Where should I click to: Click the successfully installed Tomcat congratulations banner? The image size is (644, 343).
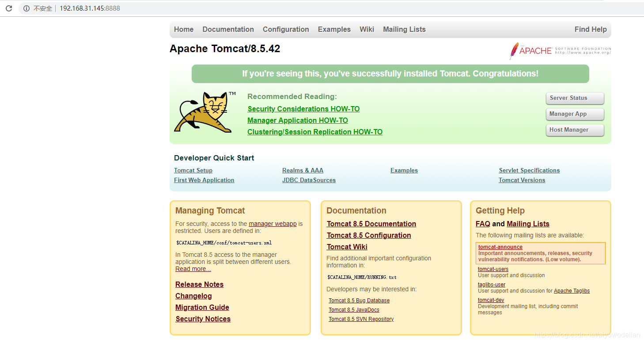(390, 74)
